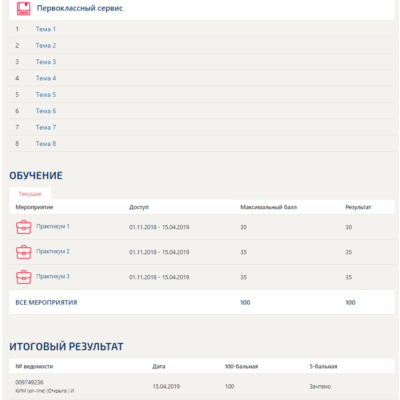400x400 pixels.
Task: Open the Практикум 3 link
Action: pyautogui.click(x=53, y=276)
